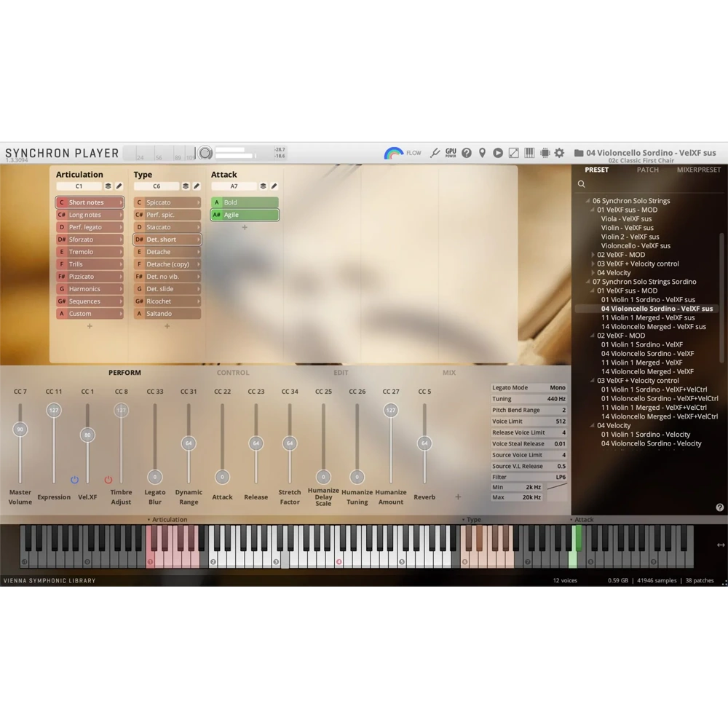Add a new Articulation slot plus

[90, 326]
